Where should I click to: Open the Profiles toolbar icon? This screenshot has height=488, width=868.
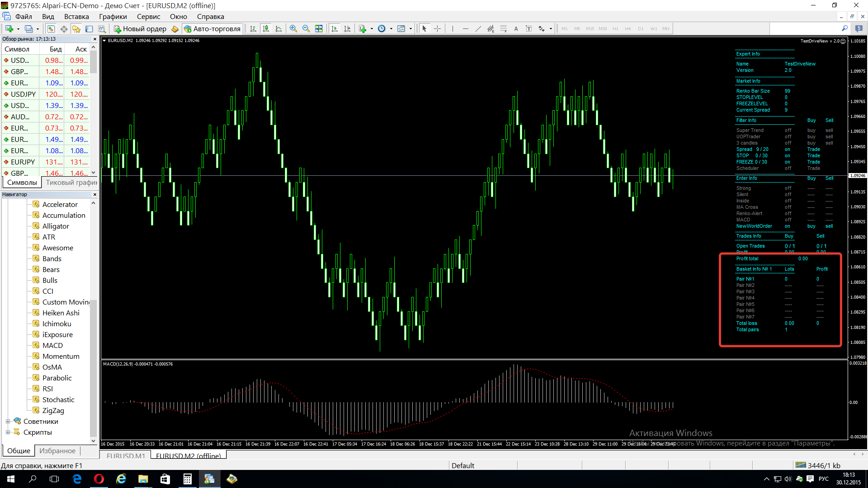29,28
